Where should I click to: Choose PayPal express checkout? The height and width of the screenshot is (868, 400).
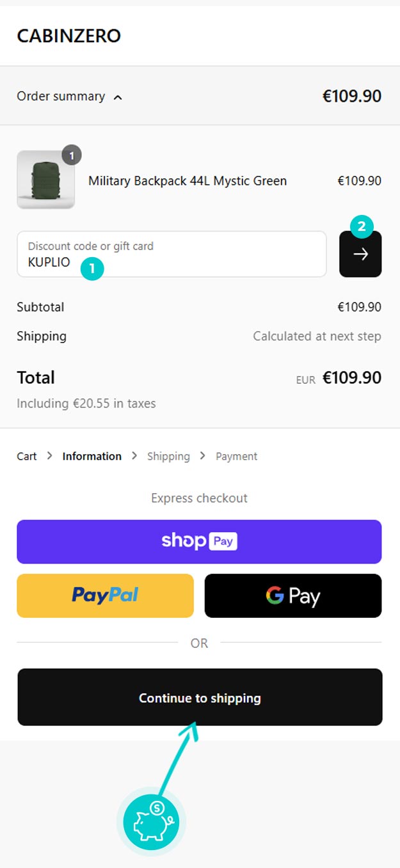105,596
